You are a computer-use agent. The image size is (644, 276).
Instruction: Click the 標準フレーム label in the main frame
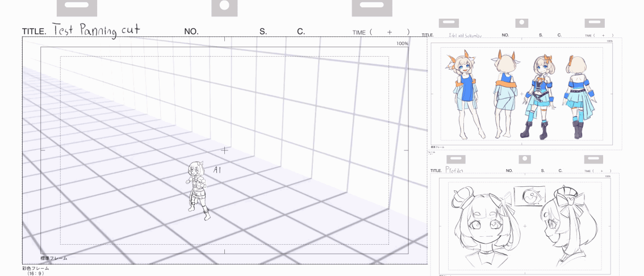(x=53, y=258)
